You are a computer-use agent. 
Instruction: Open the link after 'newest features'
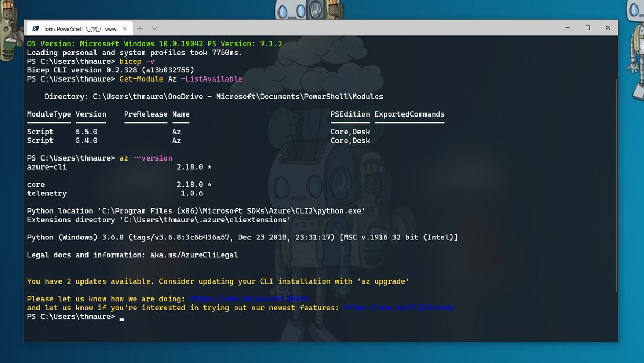point(399,308)
